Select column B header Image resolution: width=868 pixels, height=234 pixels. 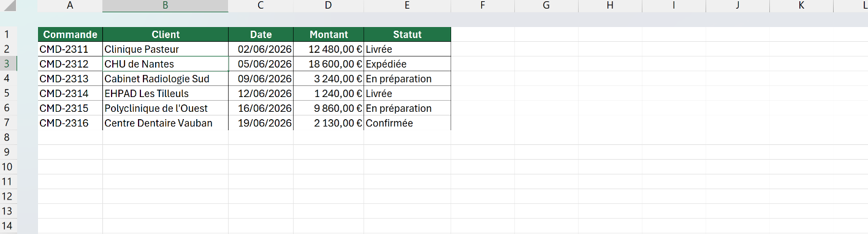click(166, 6)
